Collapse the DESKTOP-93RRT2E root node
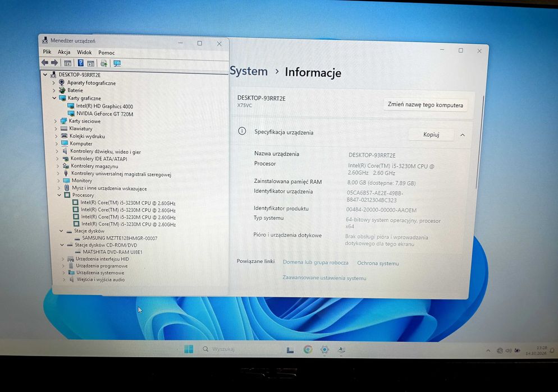This screenshot has width=558, height=392. point(45,75)
